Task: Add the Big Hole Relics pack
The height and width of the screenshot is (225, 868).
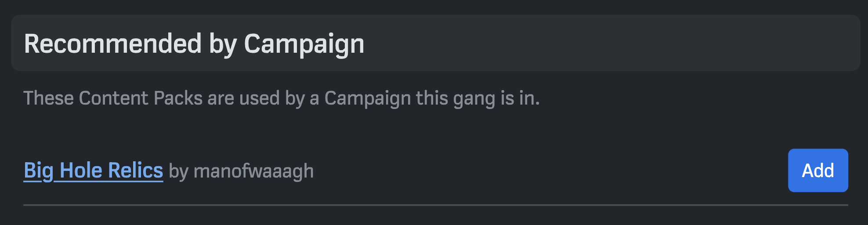Action: 817,171
